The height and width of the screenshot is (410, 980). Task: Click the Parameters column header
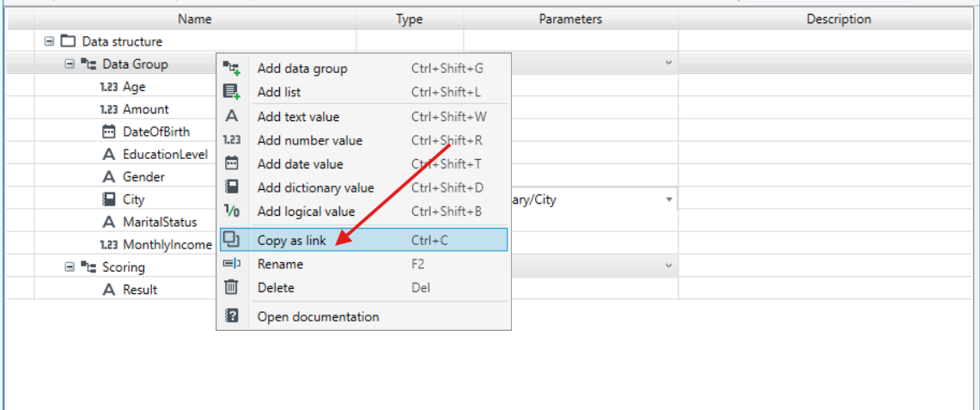[570, 20]
